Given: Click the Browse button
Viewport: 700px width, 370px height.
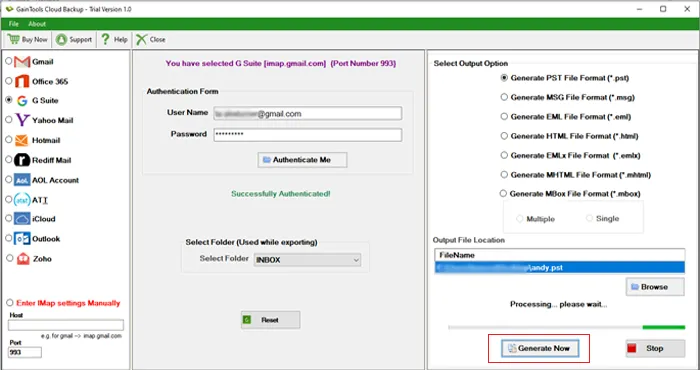Looking at the screenshot, I should coord(655,287).
